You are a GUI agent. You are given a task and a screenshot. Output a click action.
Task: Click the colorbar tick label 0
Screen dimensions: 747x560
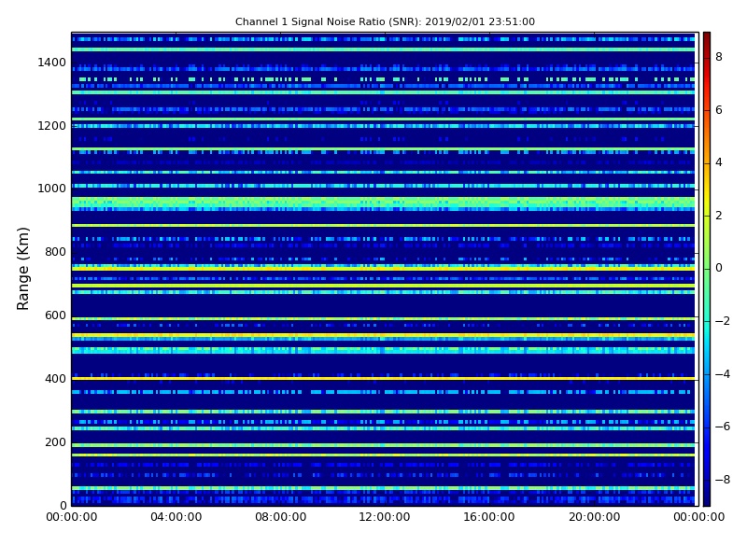click(719, 268)
